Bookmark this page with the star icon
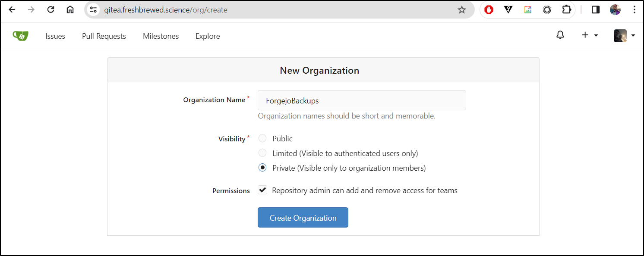Viewport: 644px width, 256px height. (462, 9)
